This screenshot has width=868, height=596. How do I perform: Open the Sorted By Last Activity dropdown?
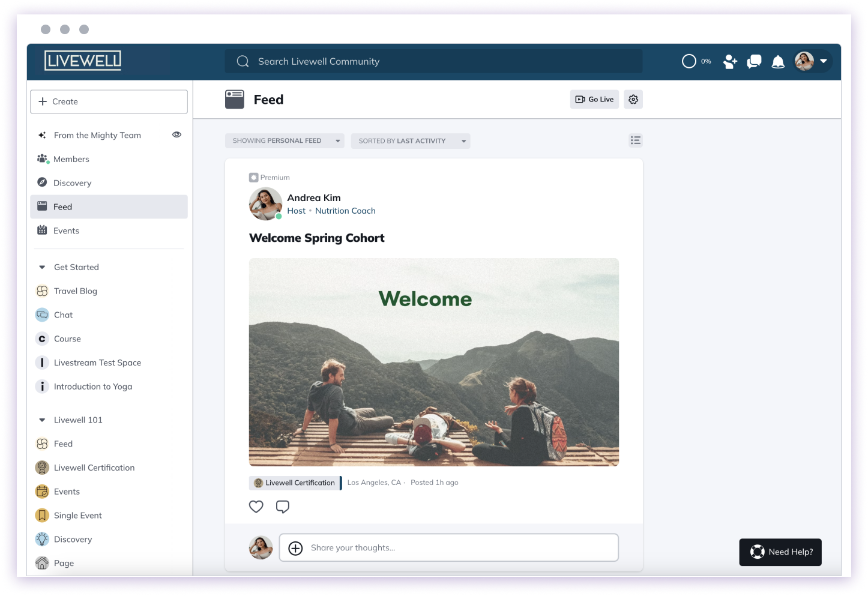(x=411, y=140)
